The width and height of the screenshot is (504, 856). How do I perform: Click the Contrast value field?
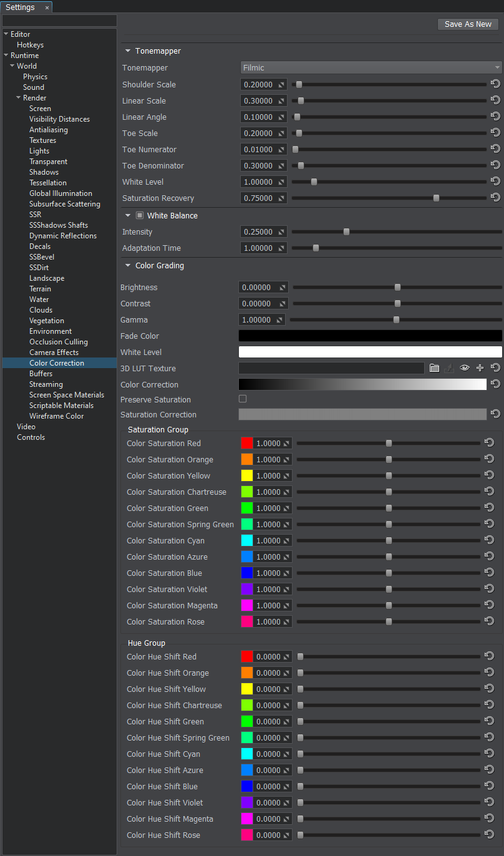coord(263,303)
